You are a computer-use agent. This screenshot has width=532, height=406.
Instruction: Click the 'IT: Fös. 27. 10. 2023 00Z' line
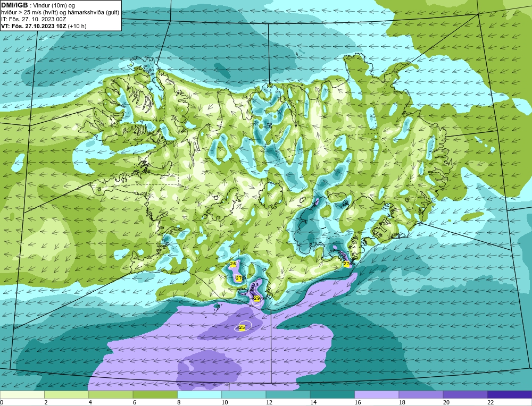pyautogui.click(x=34, y=19)
